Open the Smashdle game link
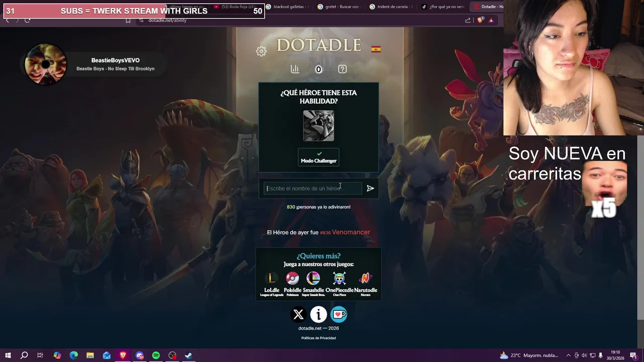Screen dimensions: 644x362 tap(313, 284)
